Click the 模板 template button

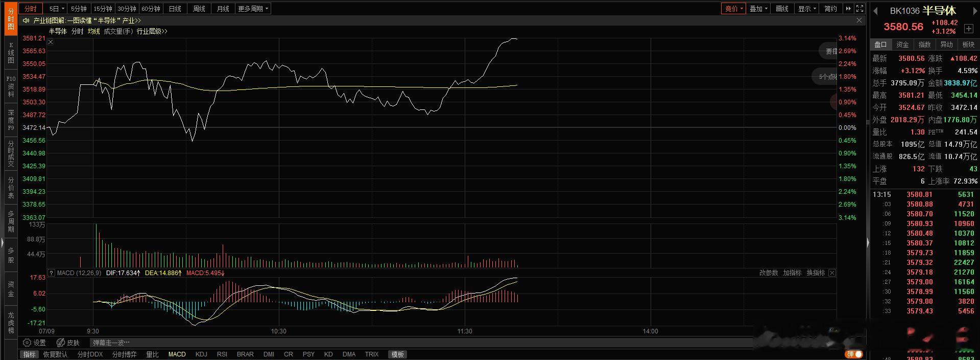[397, 354]
